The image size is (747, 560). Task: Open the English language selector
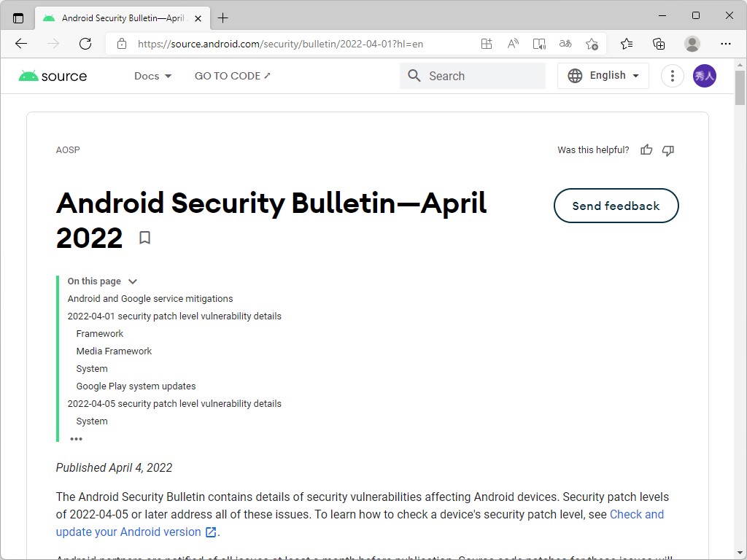coord(603,75)
